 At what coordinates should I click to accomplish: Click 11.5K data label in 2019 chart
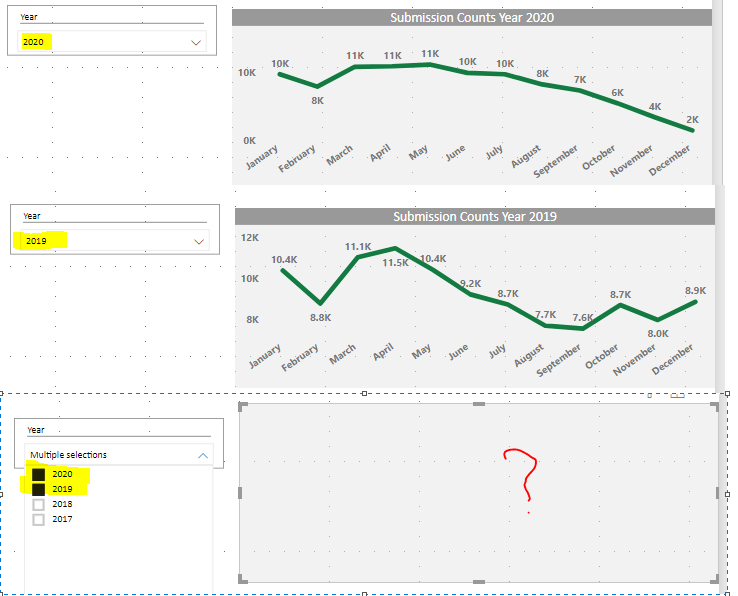point(395,263)
